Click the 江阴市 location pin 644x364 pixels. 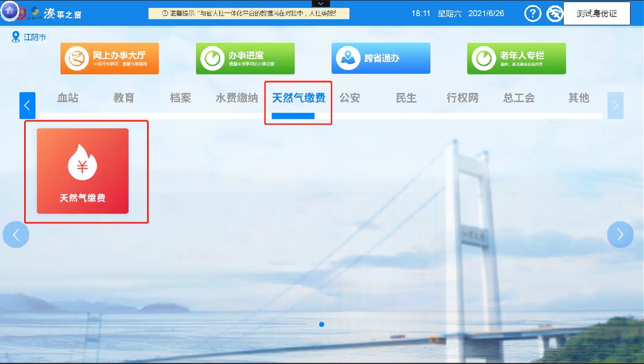click(16, 38)
